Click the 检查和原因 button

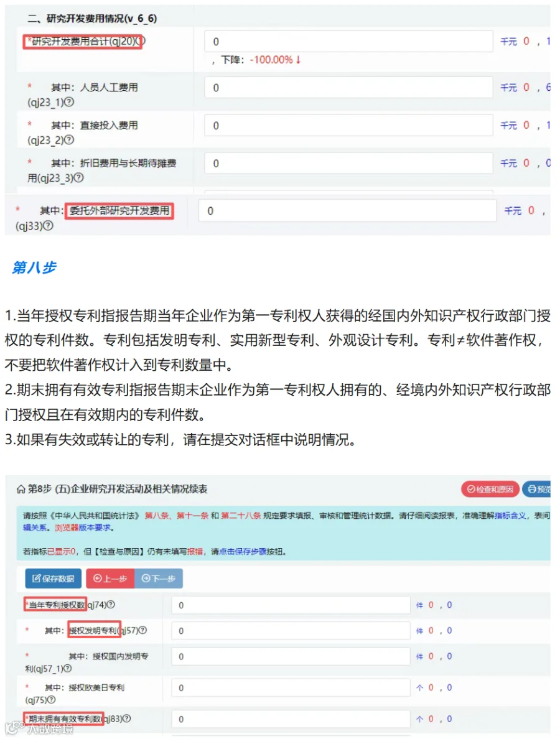(x=490, y=489)
